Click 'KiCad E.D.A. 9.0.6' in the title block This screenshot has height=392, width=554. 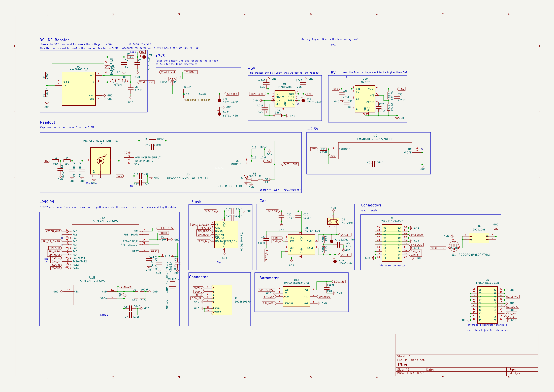click(x=411, y=373)
